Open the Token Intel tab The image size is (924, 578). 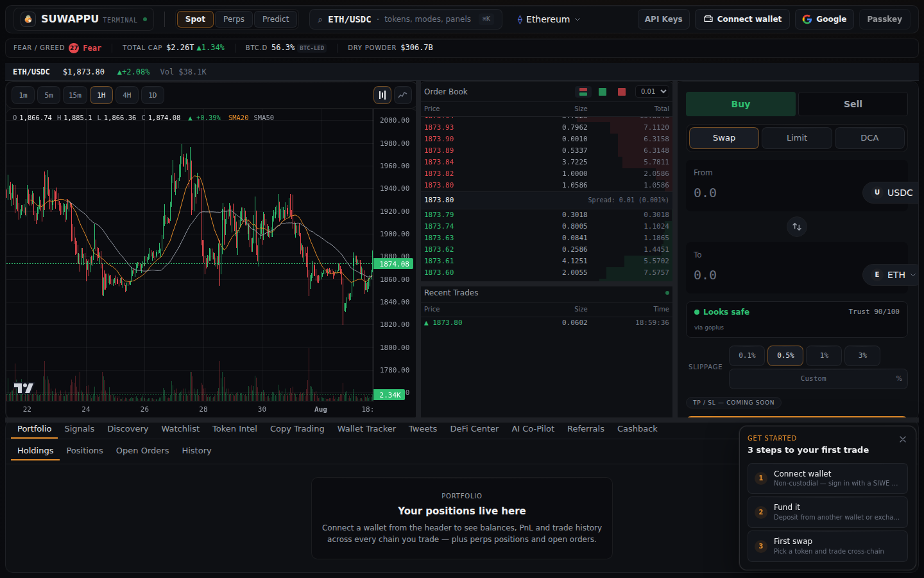235,429
